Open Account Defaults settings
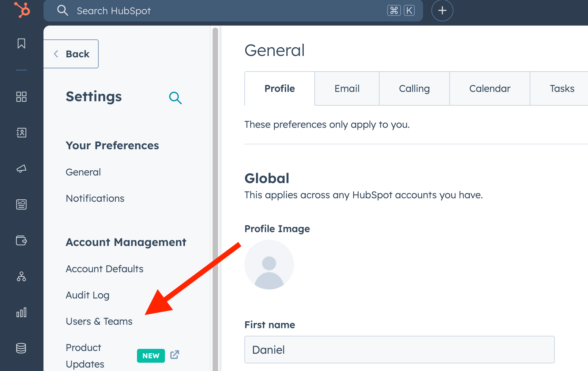588x371 pixels. pyautogui.click(x=105, y=269)
